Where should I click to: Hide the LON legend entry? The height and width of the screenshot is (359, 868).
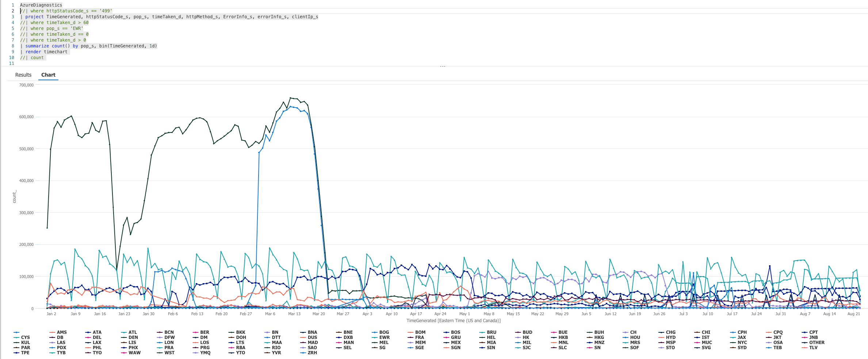click(165, 343)
